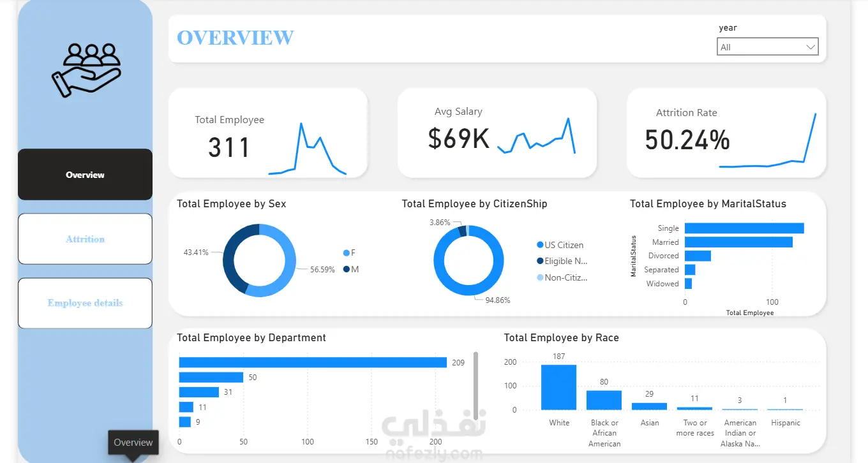Select the M legend color marker

pos(347,269)
